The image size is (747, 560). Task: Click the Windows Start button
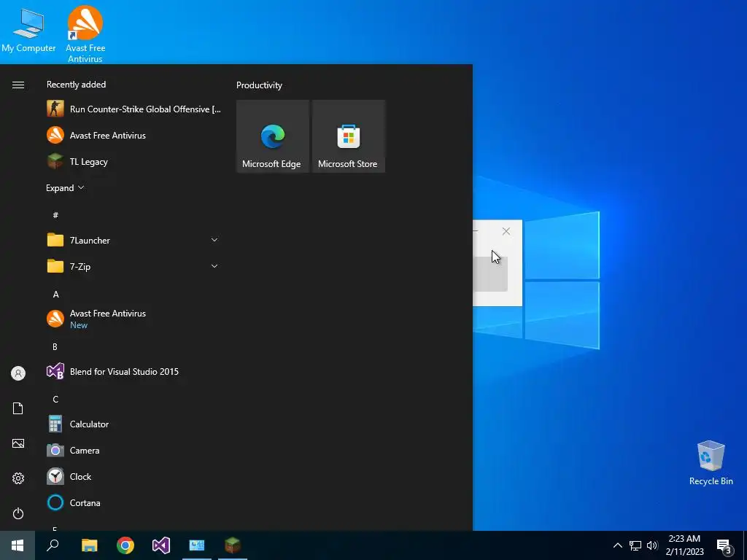[18, 545]
